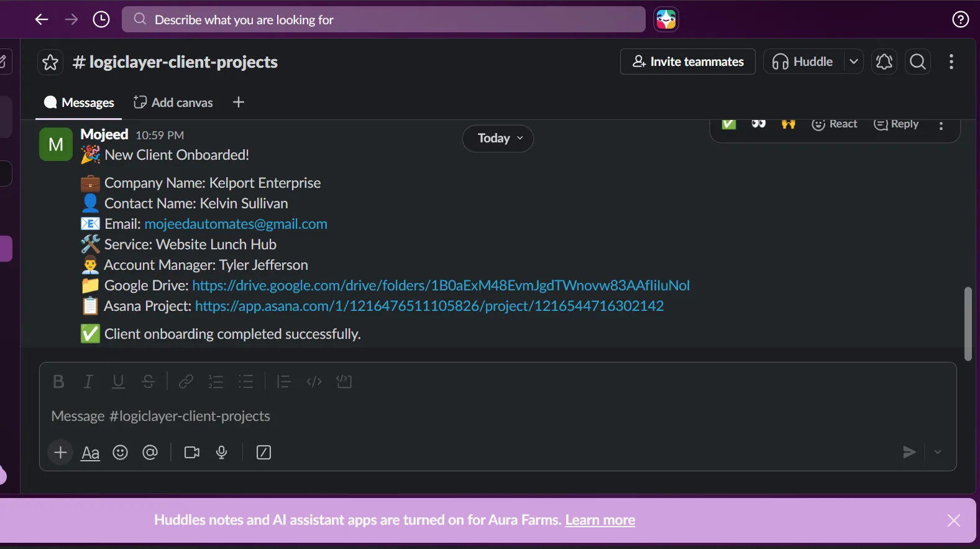This screenshot has width=980, height=549.
Task: Insert a hyperlink in the composer
Action: point(186,382)
